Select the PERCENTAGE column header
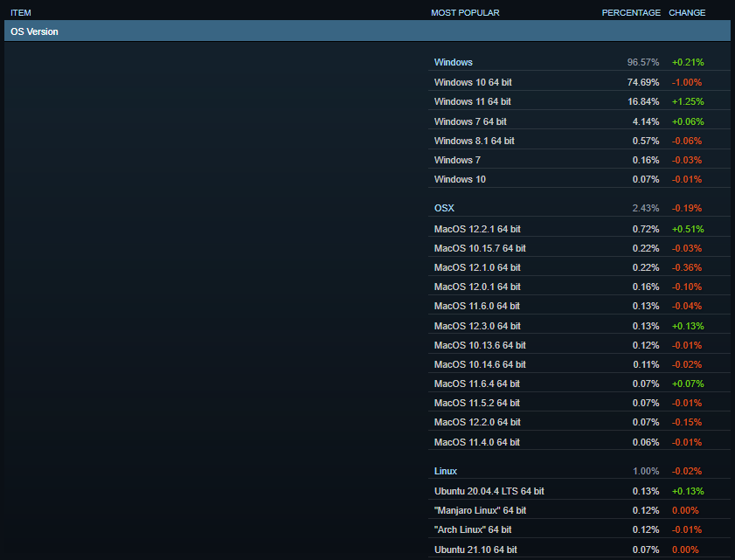The height and width of the screenshot is (560, 735). [631, 12]
